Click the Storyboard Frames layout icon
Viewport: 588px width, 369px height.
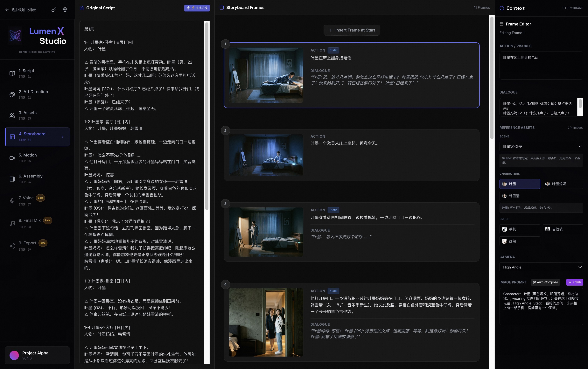tap(222, 8)
